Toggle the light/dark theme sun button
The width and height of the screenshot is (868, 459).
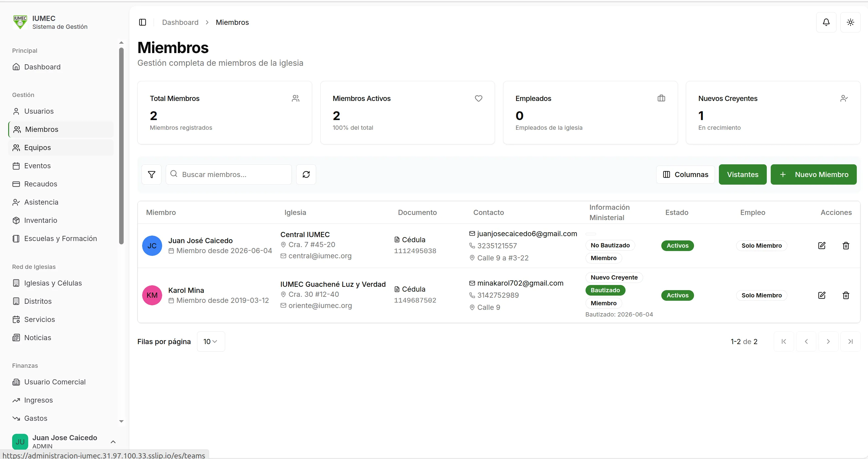click(850, 22)
